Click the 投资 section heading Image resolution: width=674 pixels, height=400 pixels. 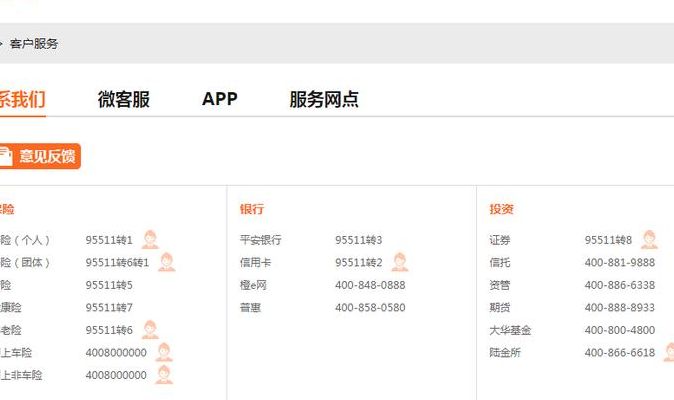(502, 209)
